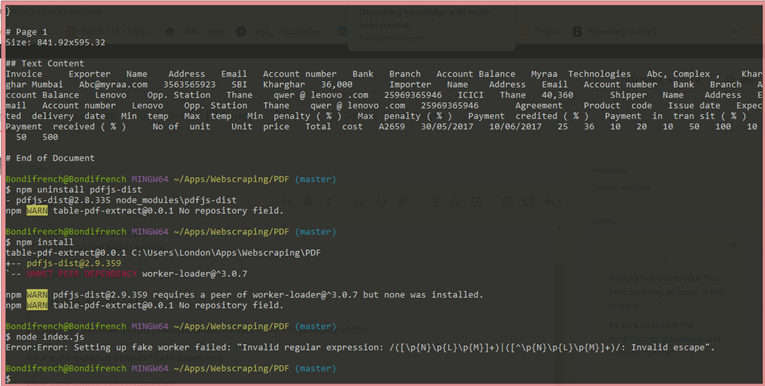Click 'Unit price' text in terminal output
Image resolution: width=765 pixels, height=386 pixels.
(260, 127)
